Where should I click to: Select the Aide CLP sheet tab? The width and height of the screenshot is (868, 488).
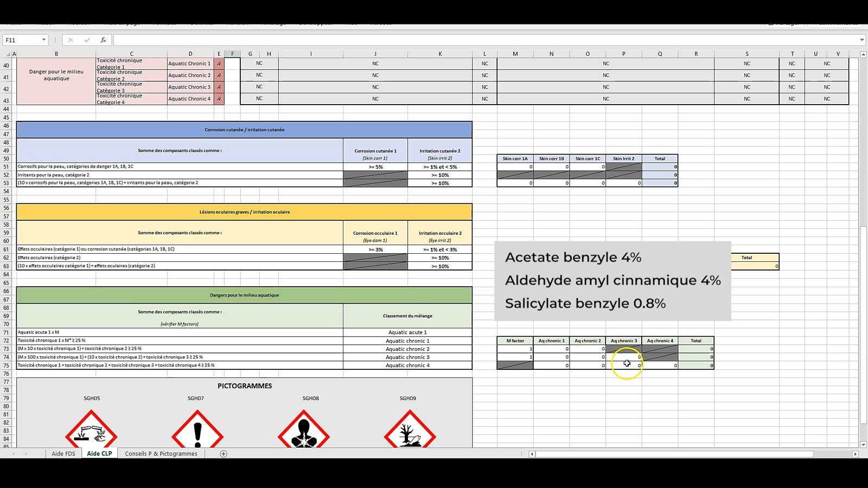(99, 454)
